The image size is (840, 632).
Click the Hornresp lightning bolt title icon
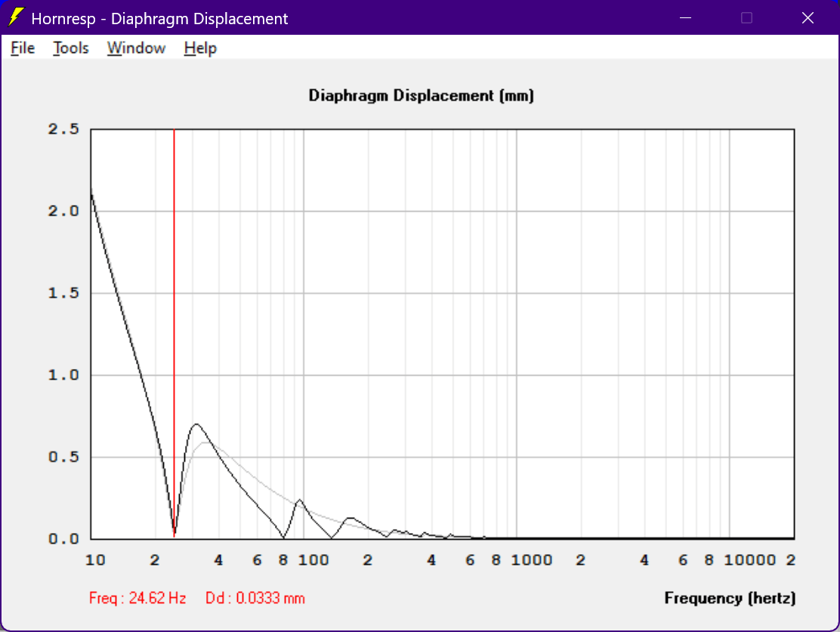click(16, 17)
